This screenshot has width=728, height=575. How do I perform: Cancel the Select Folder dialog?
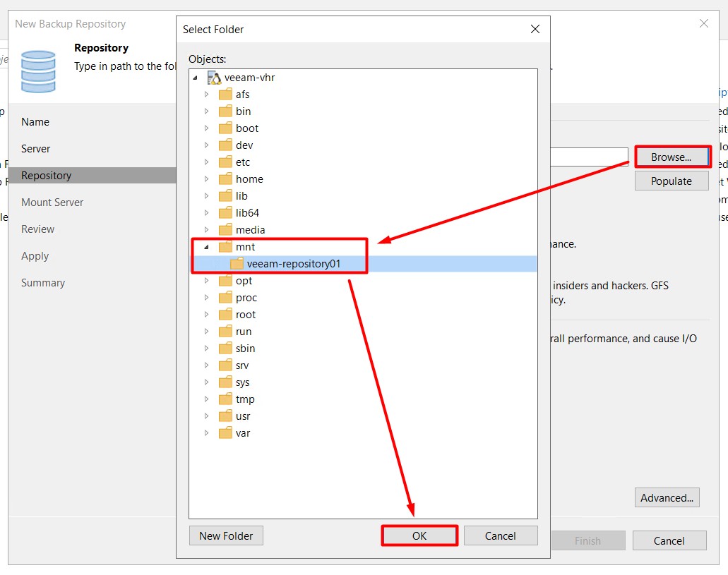point(501,536)
